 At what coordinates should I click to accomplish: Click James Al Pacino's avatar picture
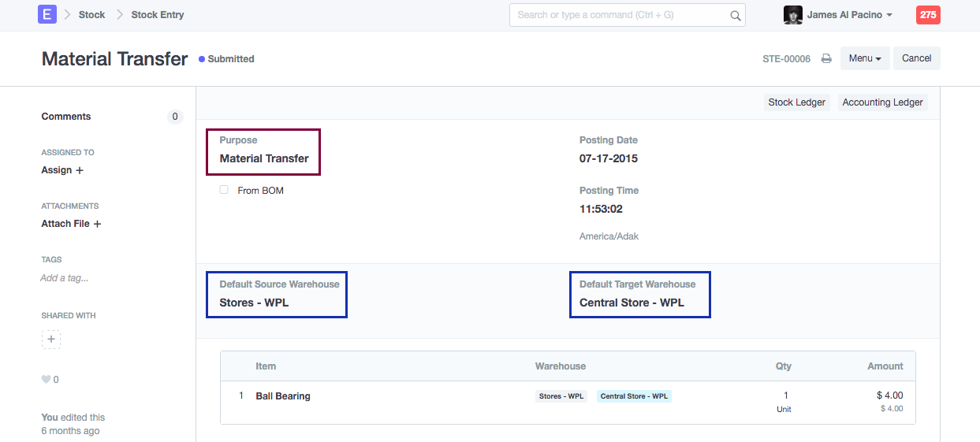point(792,15)
